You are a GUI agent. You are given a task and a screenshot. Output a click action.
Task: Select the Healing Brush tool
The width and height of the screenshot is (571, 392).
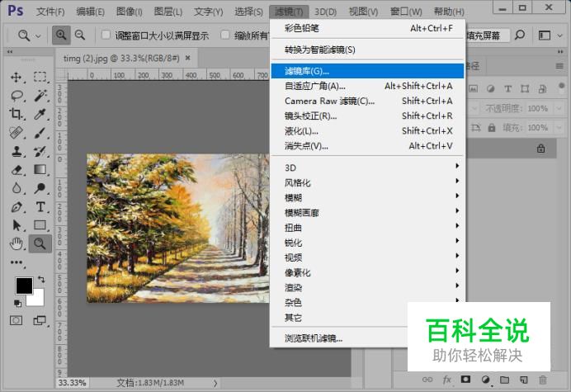tap(17, 133)
